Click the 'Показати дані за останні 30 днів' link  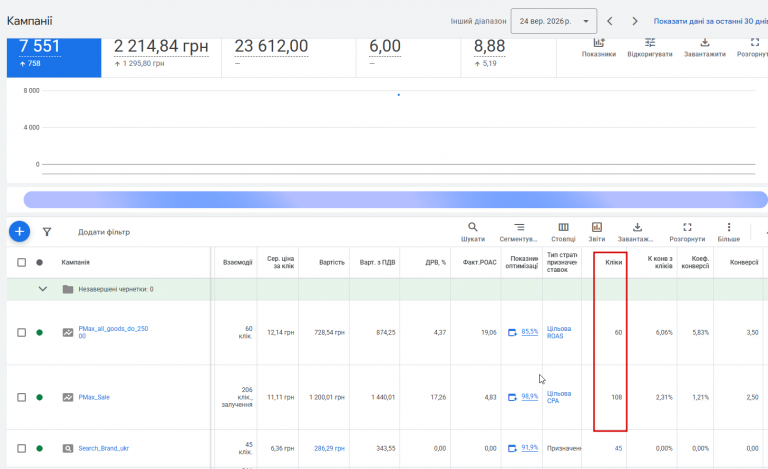710,21
